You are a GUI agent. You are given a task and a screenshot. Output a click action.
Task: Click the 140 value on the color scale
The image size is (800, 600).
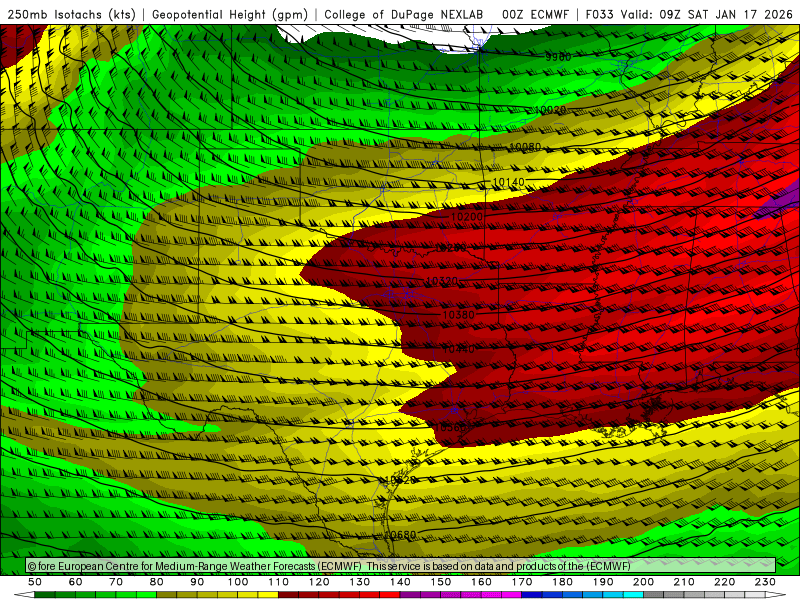(400, 582)
